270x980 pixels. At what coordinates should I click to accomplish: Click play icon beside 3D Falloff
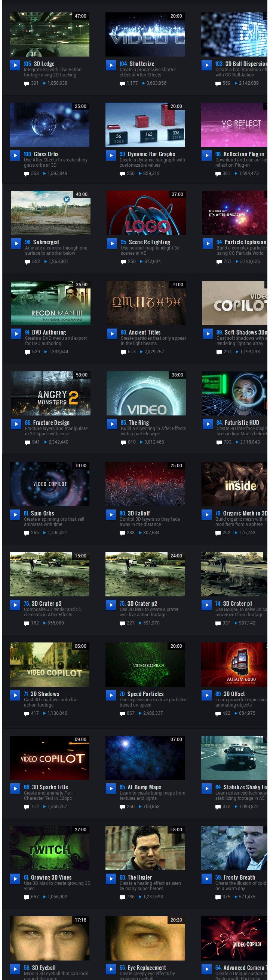[111, 514]
